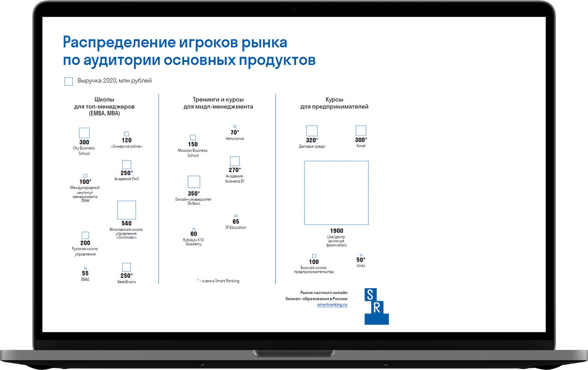Click the value "55" above EMAS
This screenshot has width=588, height=370.
(85, 273)
